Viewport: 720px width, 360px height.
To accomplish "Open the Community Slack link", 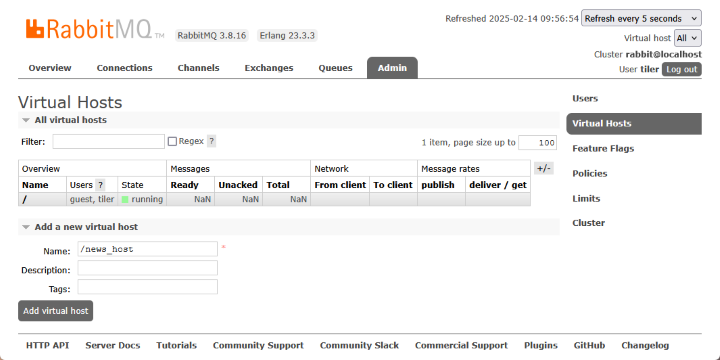I will point(359,345).
